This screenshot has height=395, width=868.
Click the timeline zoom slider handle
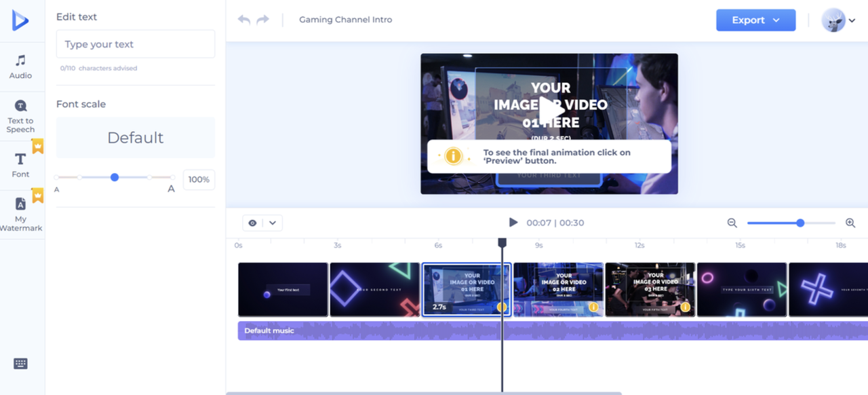pos(801,223)
